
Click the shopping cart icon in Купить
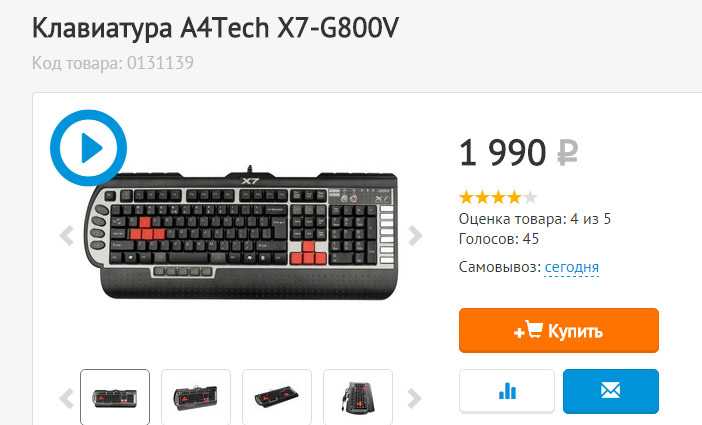[534, 330]
